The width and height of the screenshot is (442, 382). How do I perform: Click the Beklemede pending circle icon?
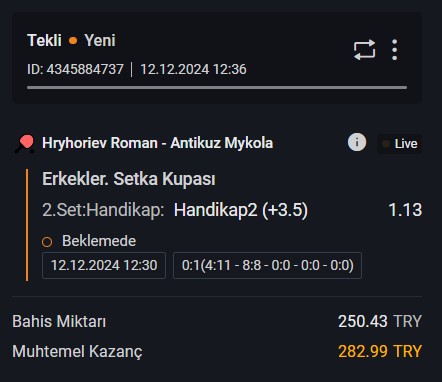tap(47, 242)
